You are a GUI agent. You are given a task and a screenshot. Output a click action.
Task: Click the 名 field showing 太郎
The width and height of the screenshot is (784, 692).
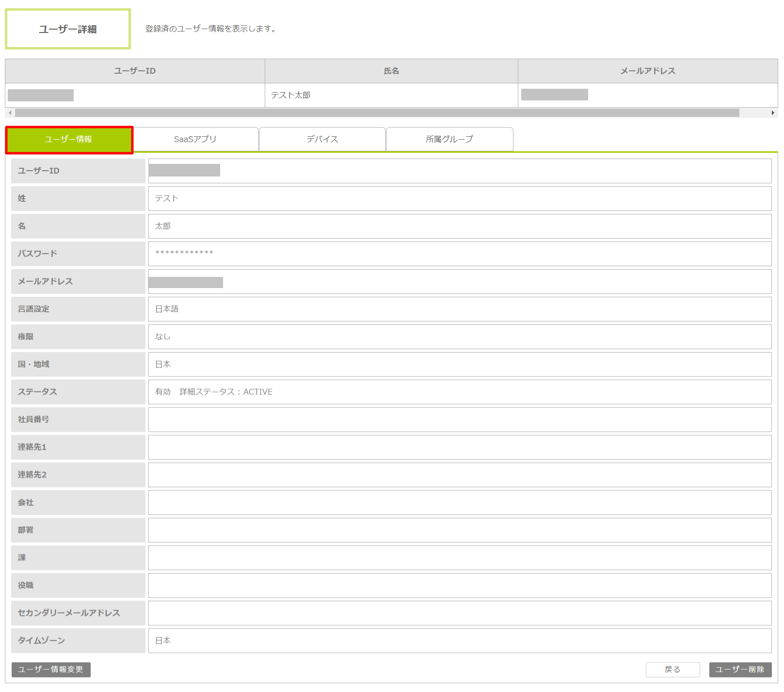[x=460, y=226]
